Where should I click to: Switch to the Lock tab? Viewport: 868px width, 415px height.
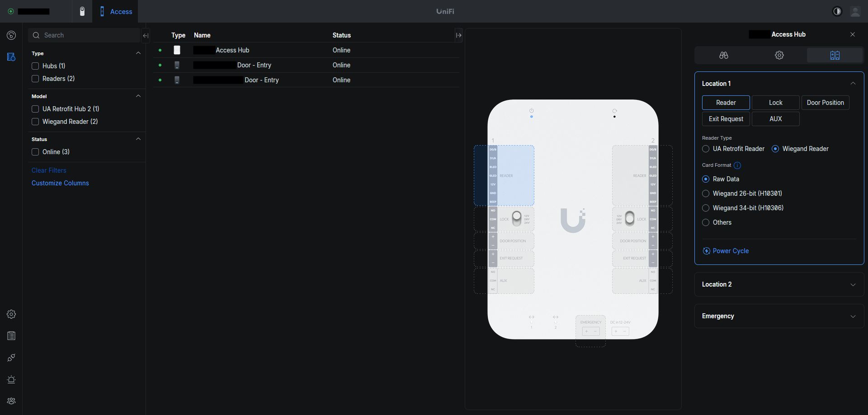coord(775,103)
